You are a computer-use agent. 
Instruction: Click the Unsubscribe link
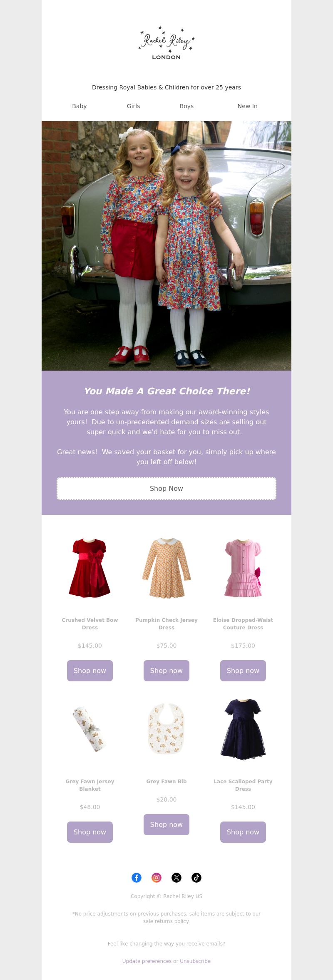195,961
